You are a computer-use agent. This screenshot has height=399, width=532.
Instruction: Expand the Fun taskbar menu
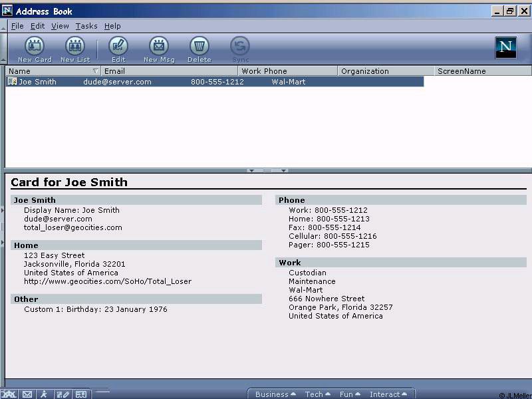[350, 394]
